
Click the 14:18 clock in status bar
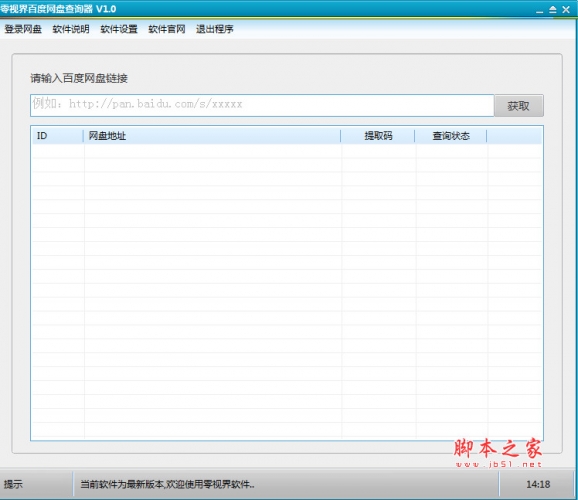[538, 484]
